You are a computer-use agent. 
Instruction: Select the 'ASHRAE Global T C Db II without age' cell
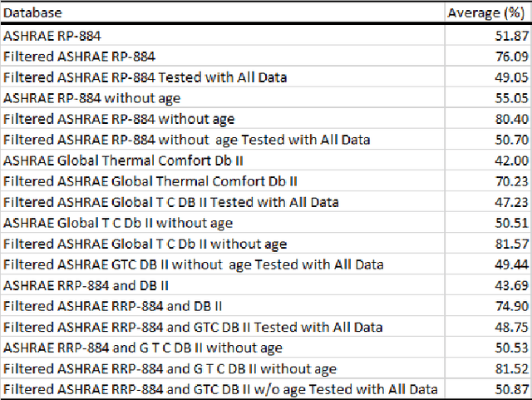[224, 223]
